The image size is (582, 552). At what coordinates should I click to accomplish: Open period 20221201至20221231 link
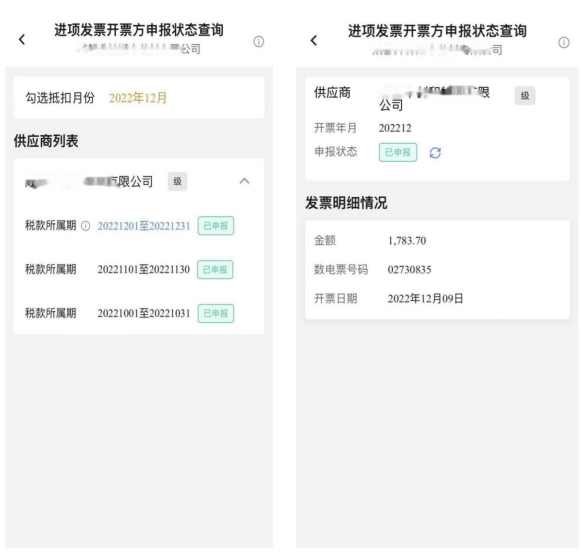(144, 226)
